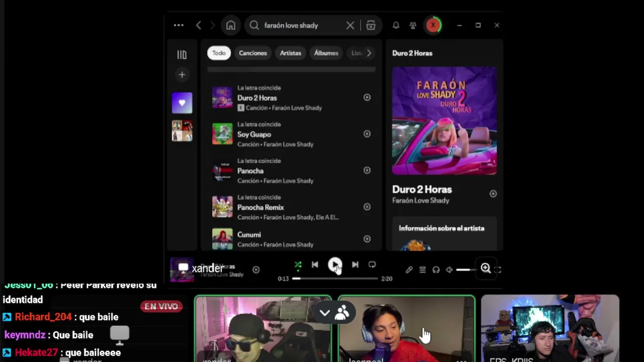Open the Información sobre el artista card
The height and width of the screenshot is (362, 644).
[444, 233]
